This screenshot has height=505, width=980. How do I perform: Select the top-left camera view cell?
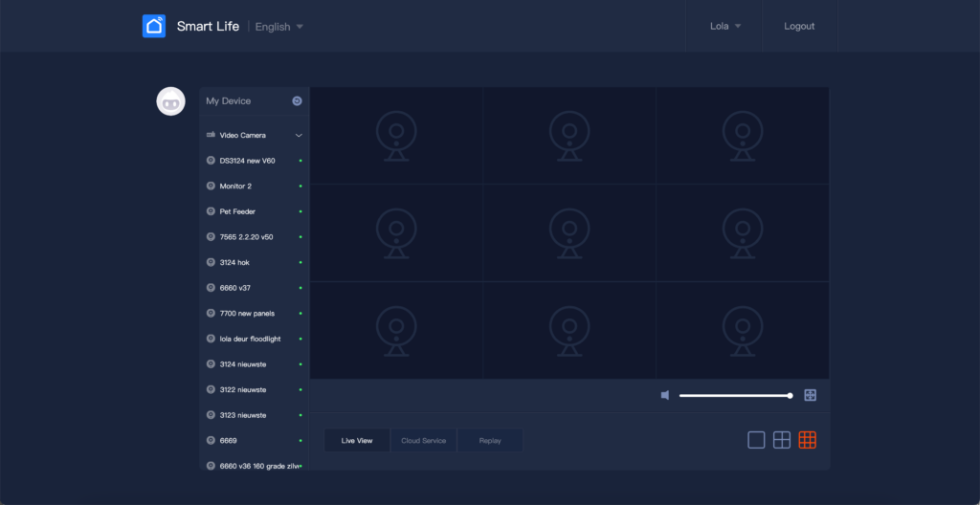[x=396, y=136]
